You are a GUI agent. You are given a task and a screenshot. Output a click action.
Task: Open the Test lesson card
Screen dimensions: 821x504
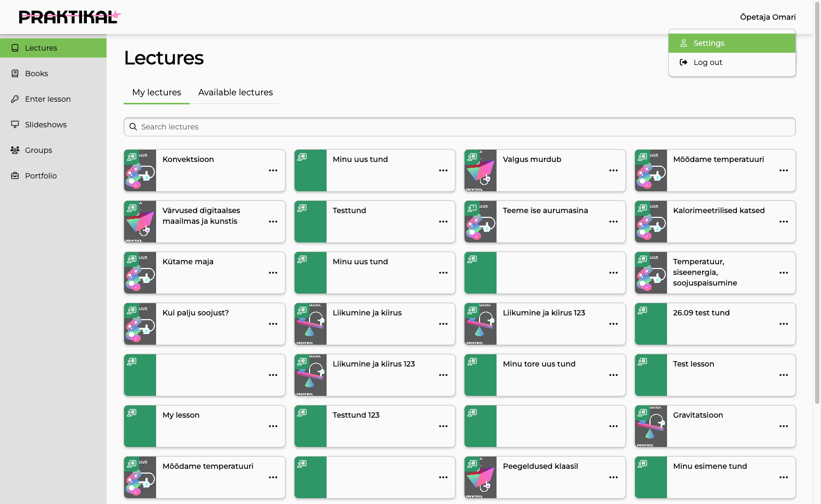715,375
